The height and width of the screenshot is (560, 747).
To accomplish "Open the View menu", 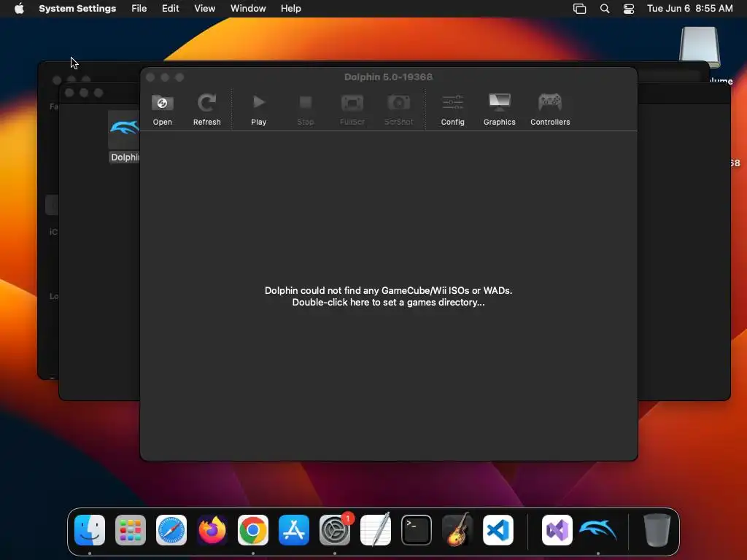I will (x=204, y=9).
